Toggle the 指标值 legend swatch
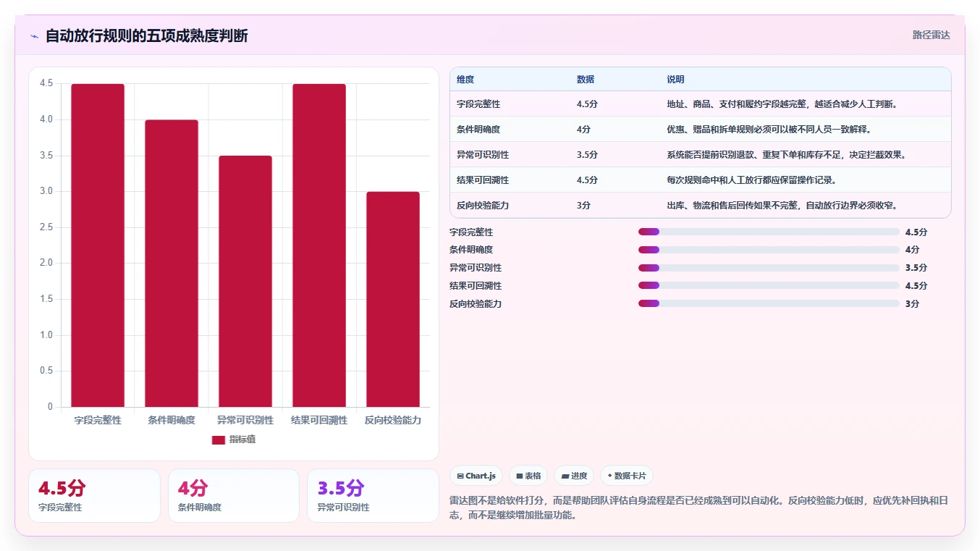980x551 pixels. point(219,440)
